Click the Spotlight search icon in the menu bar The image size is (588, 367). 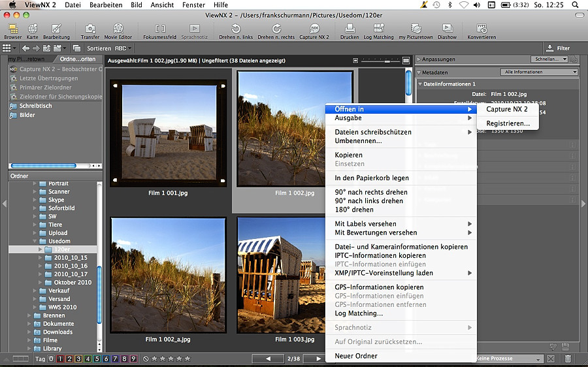(575, 5)
